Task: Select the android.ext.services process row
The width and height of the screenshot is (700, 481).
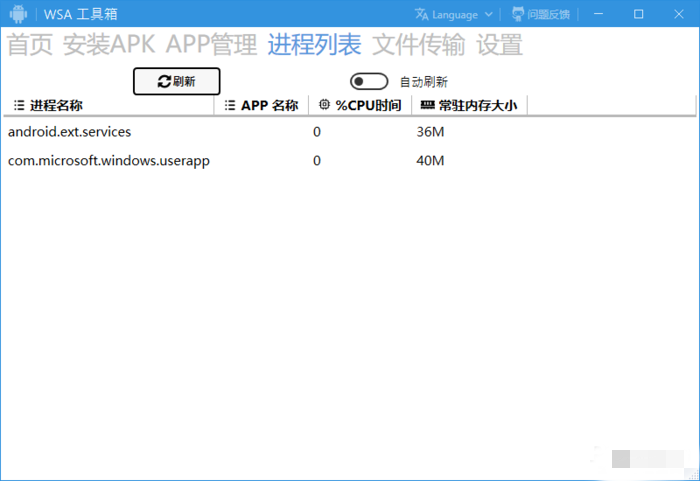Action: coord(70,131)
